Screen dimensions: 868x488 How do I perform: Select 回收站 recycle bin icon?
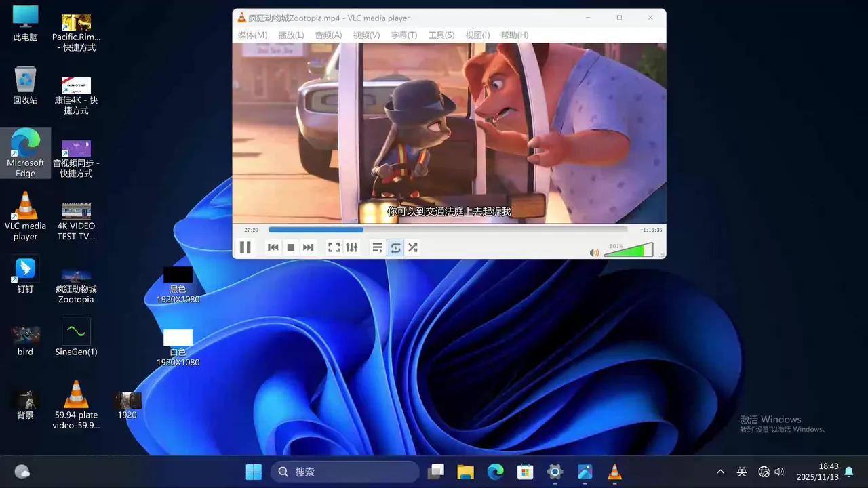coord(25,86)
